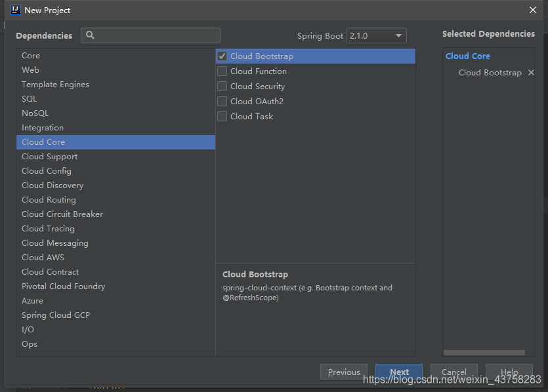Click the Cancel button
This screenshot has width=548, height=392.
click(454, 372)
